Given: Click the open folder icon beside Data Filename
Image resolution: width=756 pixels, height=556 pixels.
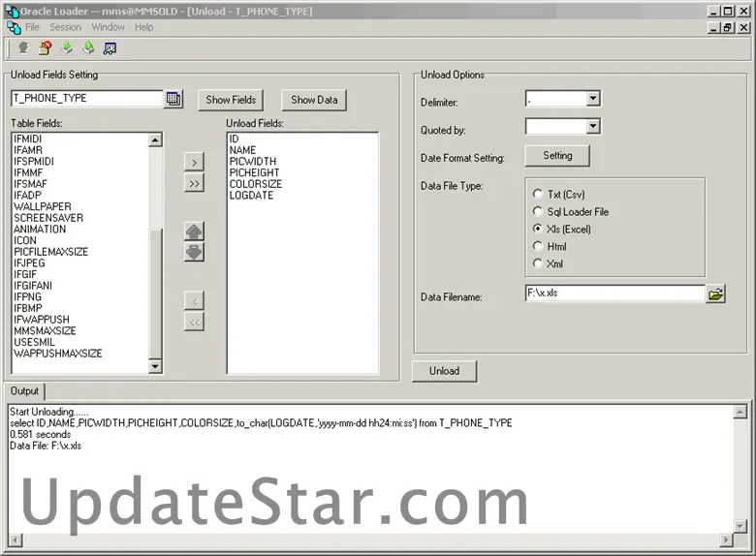Looking at the screenshot, I should (x=715, y=293).
